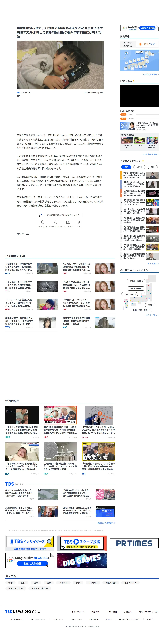Click the main article photo of the boy
This screenshot has height=644, width=164.
pos(60,65)
